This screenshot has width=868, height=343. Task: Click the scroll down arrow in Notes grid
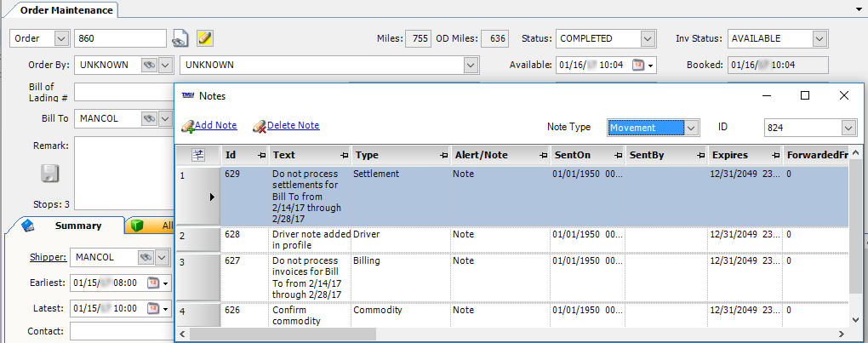[x=856, y=320]
